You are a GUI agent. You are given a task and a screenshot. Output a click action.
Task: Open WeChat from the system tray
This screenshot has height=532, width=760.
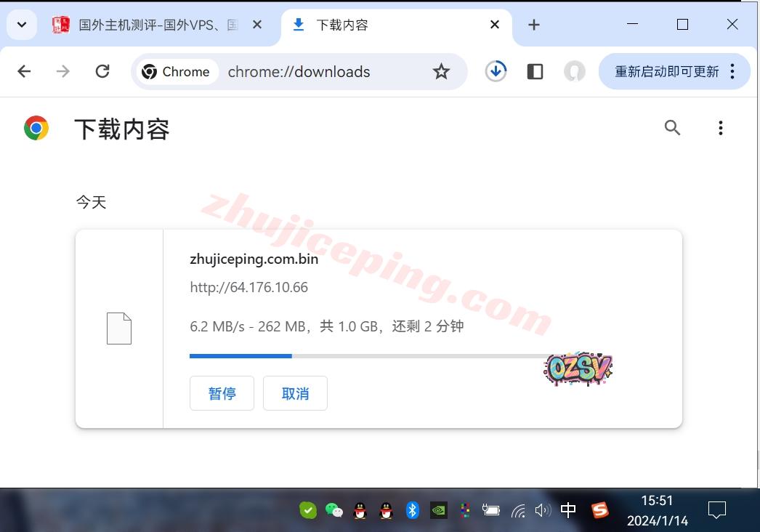click(333, 510)
